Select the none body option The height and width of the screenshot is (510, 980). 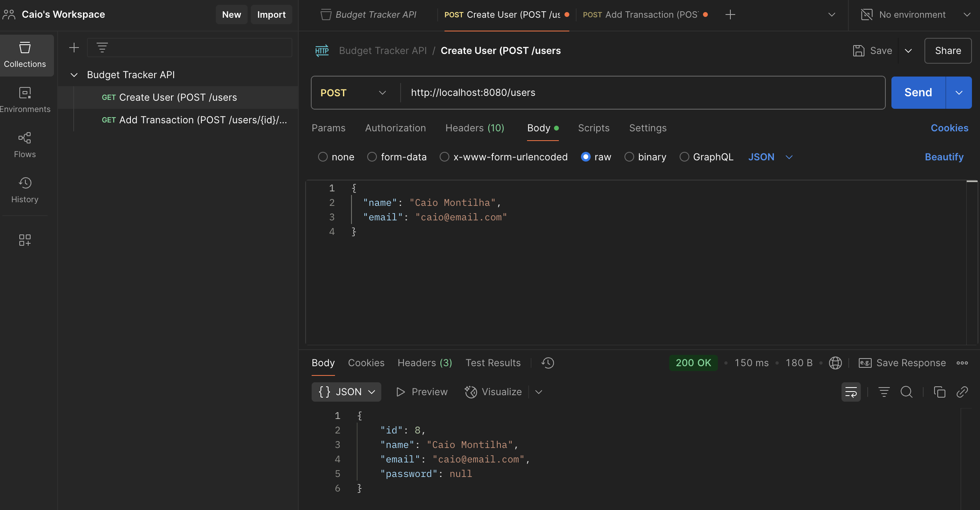click(x=323, y=157)
